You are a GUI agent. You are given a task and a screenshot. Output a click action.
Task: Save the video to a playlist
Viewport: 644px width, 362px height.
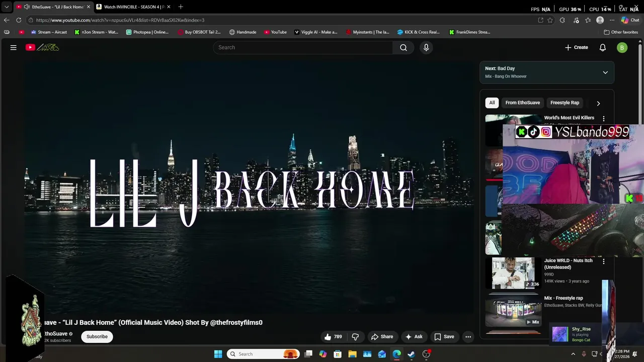444,337
